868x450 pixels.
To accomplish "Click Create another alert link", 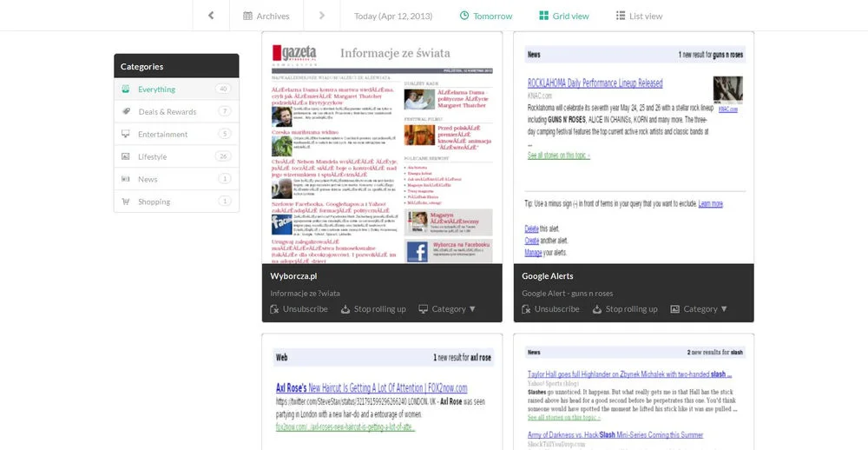I will (x=531, y=241).
